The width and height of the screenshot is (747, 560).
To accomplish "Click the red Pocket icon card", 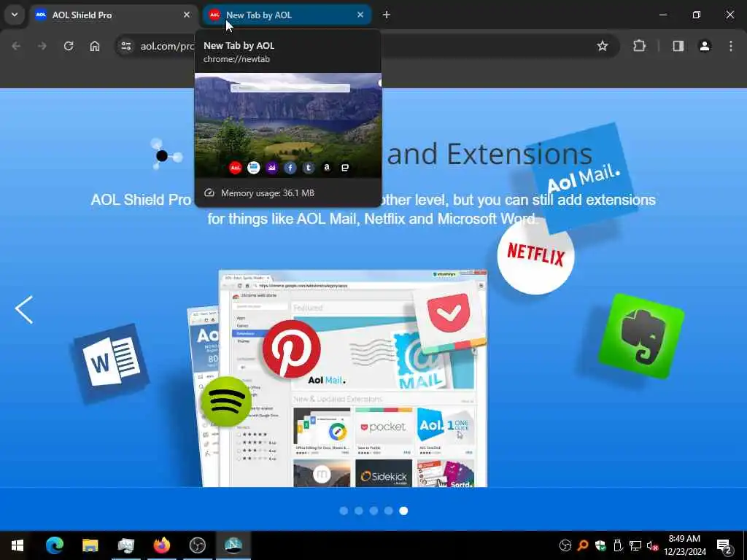I will point(449,317).
